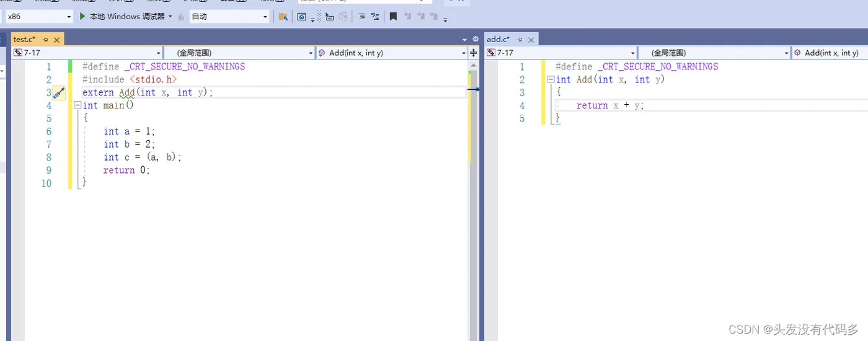Open the left tab group's settings gear
This screenshot has height=341, width=868.
pyautogui.click(x=476, y=40)
